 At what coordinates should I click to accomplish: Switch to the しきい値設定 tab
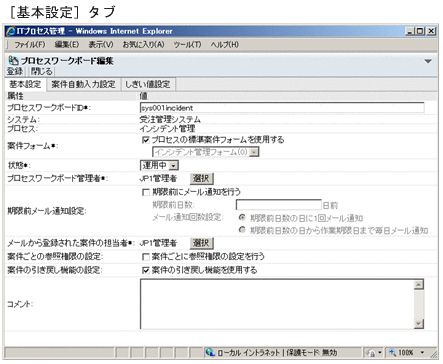click(148, 84)
